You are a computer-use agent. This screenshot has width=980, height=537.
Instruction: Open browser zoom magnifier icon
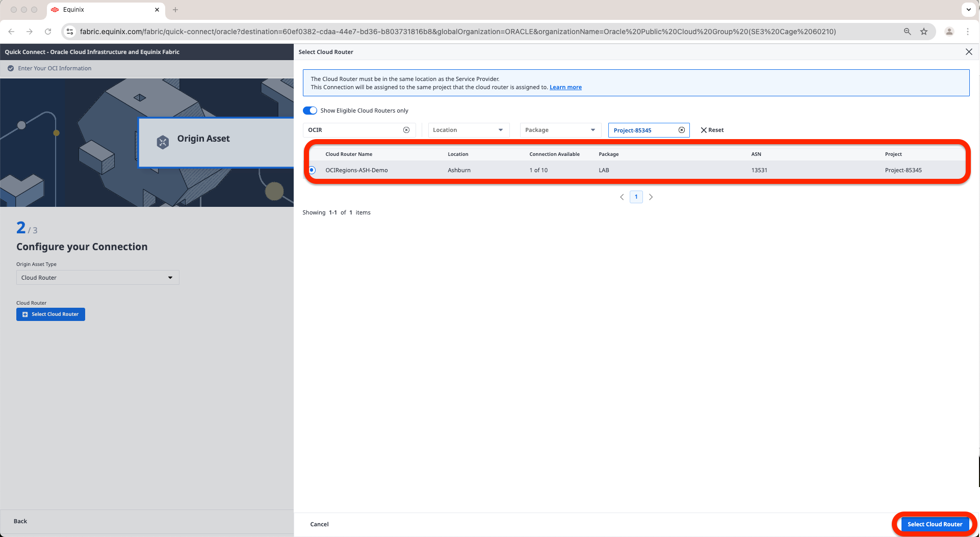tap(908, 32)
